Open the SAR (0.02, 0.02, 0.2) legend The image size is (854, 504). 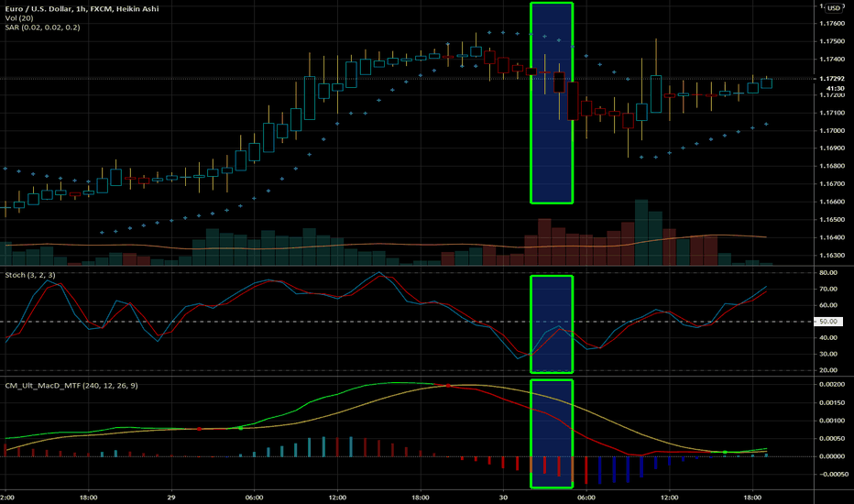(x=42, y=27)
